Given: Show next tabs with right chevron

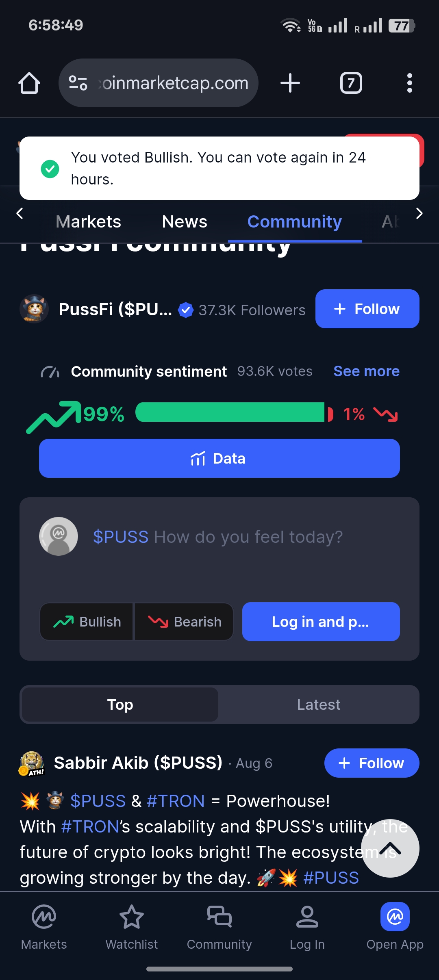Looking at the screenshot, I should click(x=419, y=213).
